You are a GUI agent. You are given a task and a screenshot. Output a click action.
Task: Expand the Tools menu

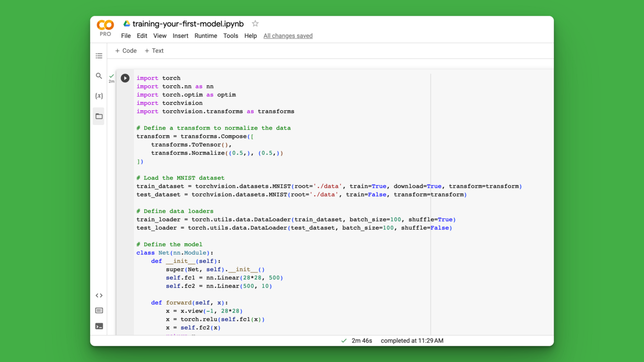click(x=230, y=36)
